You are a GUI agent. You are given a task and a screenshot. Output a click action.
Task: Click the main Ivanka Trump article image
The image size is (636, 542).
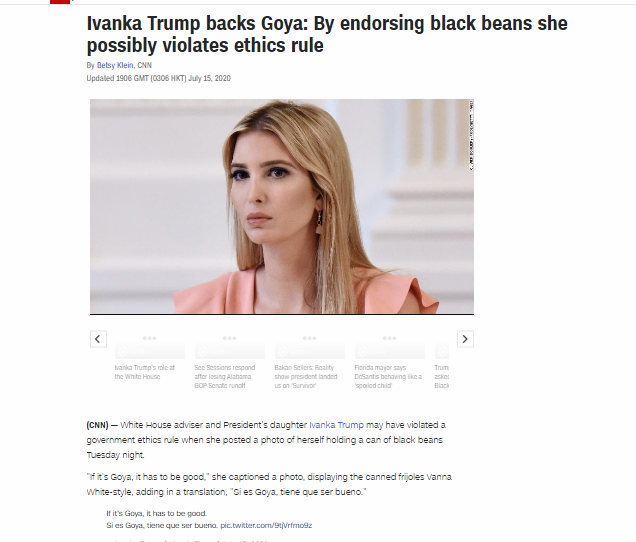(282, 206)
